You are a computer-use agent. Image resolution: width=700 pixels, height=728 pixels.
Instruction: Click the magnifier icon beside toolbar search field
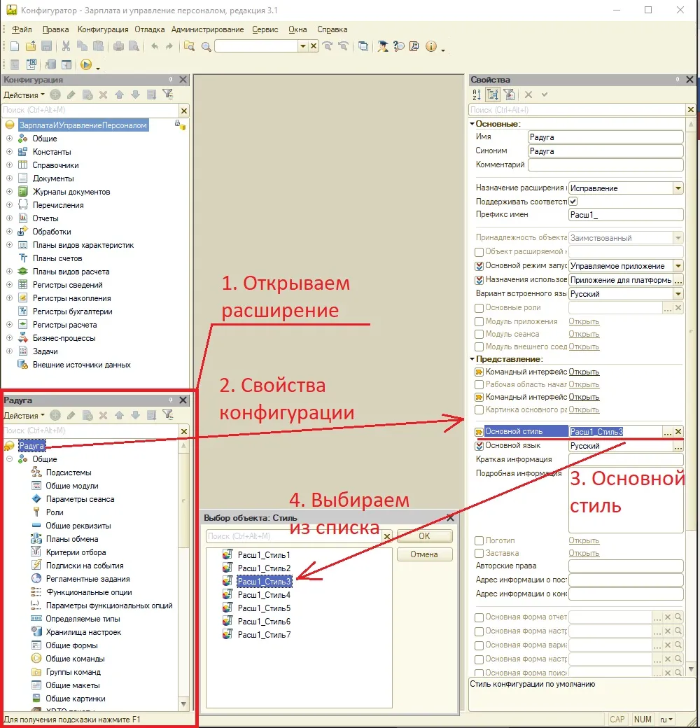point(206,46)
